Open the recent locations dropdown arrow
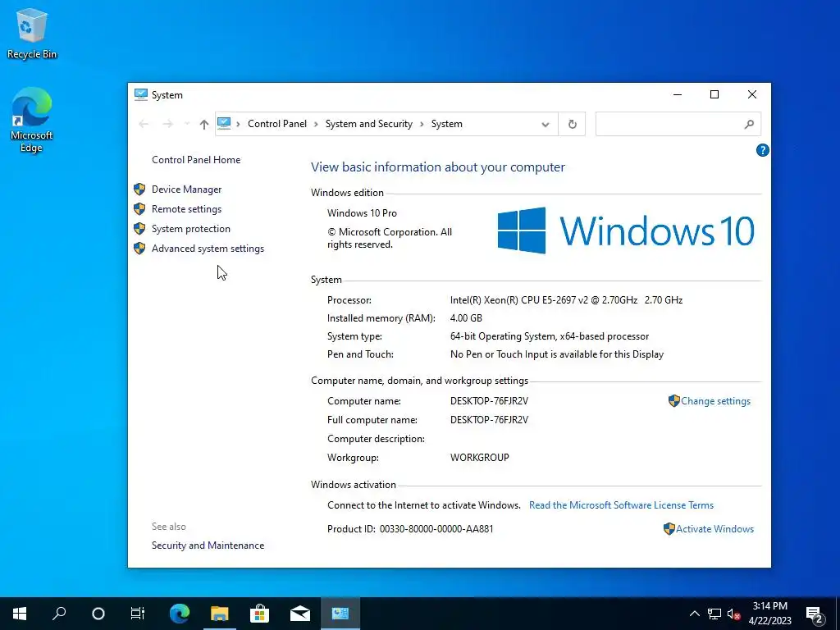Viewport: 840px width, 630px height. 186,125
